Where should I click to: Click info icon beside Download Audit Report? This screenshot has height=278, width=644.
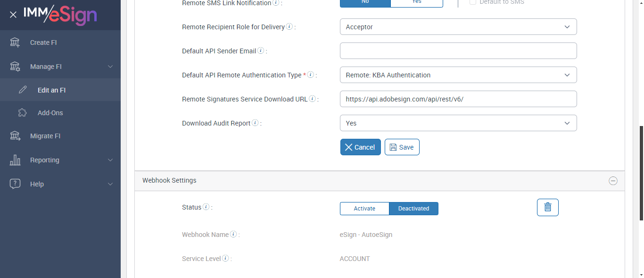(x=255, y=123)
